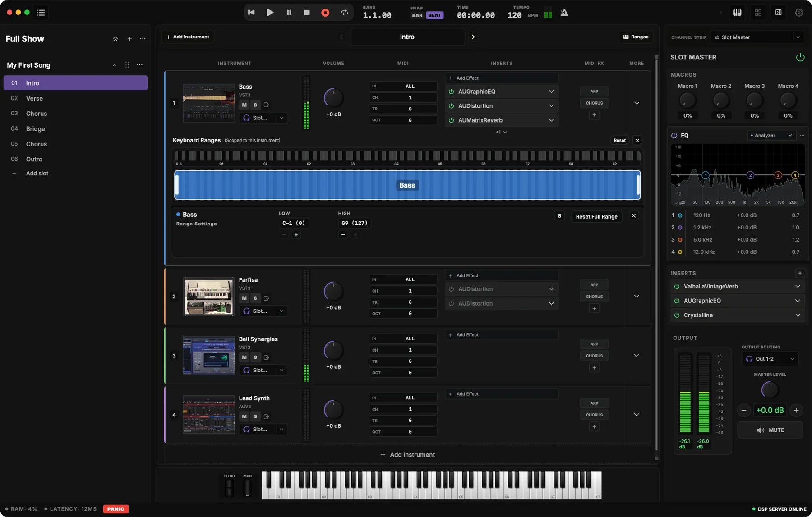This screenshot has width=812, height=517.
Task: Mute the Farfisa instrument
Action: [244, 298]
